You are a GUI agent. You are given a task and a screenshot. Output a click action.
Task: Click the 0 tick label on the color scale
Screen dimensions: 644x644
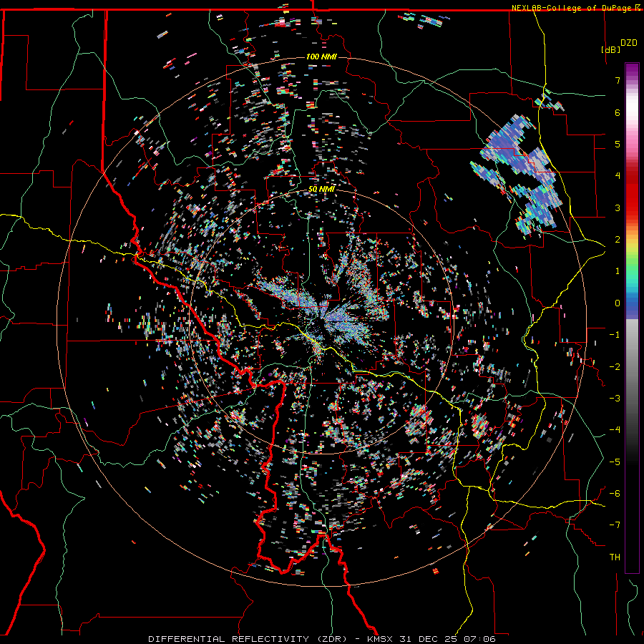(618, 303)
